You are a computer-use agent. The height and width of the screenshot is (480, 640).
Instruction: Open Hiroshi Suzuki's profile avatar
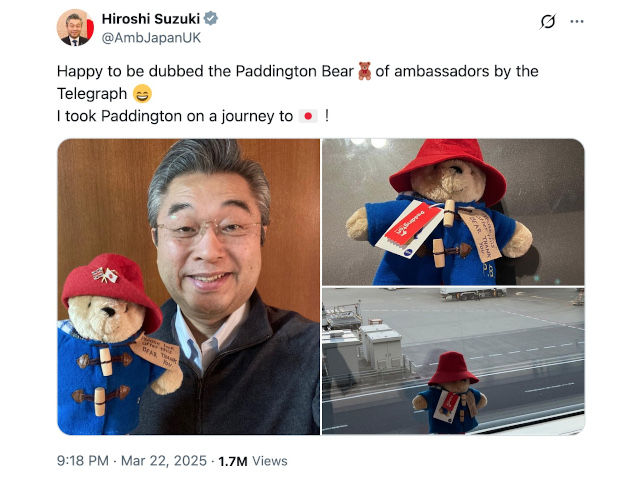click(75, 28)
